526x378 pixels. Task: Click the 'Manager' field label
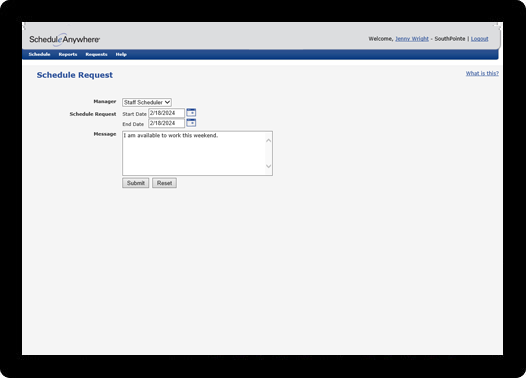(x=105, y=101)
